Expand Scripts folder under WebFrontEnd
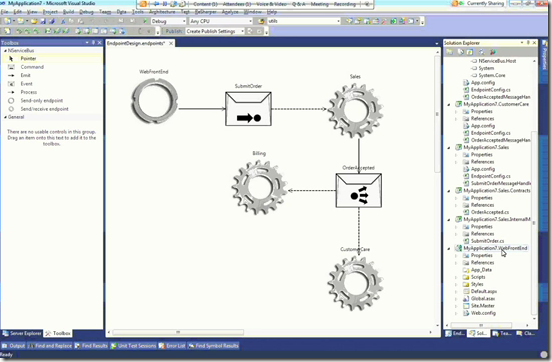This screenshot has height=362, width=552. (456, 277)
